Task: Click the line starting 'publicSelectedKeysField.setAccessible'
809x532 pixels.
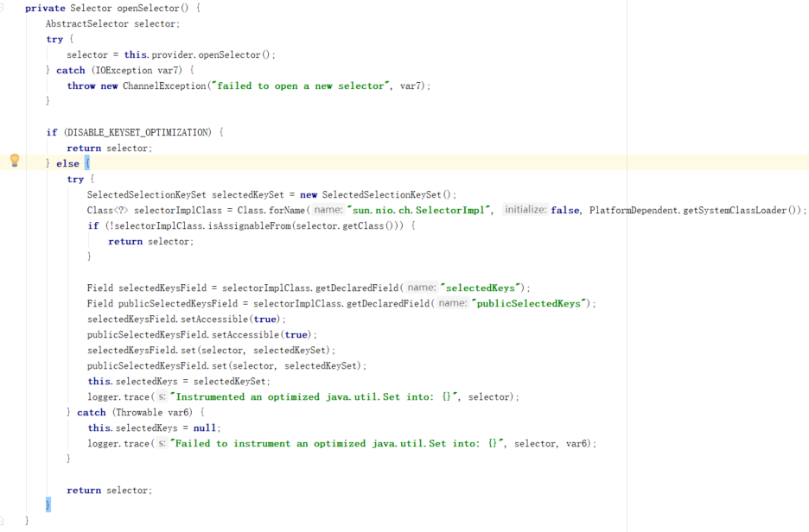Action: [201, 334]
